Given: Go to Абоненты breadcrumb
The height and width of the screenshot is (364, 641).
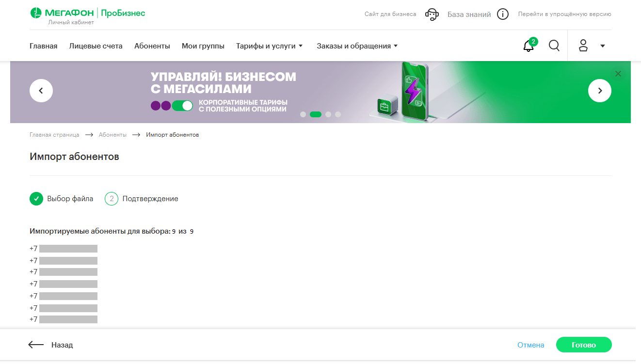Looking at the screenshot, I should tap(113, 135).
